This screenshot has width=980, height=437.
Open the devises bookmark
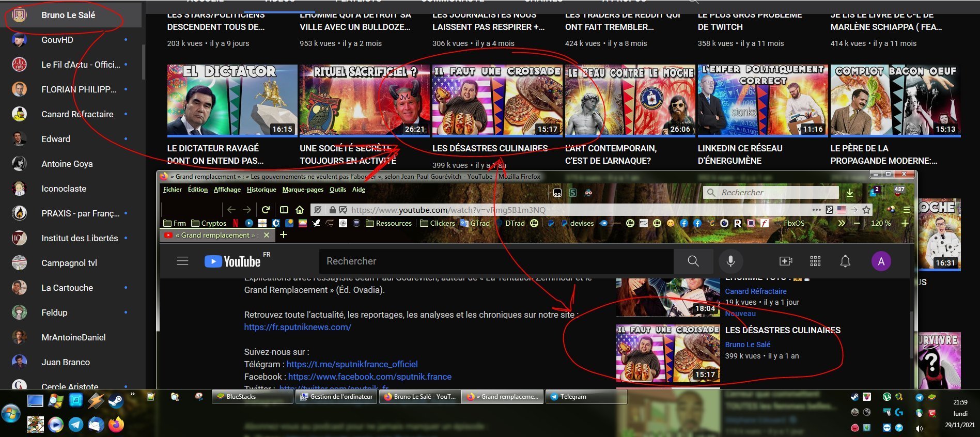click(577, 223)
